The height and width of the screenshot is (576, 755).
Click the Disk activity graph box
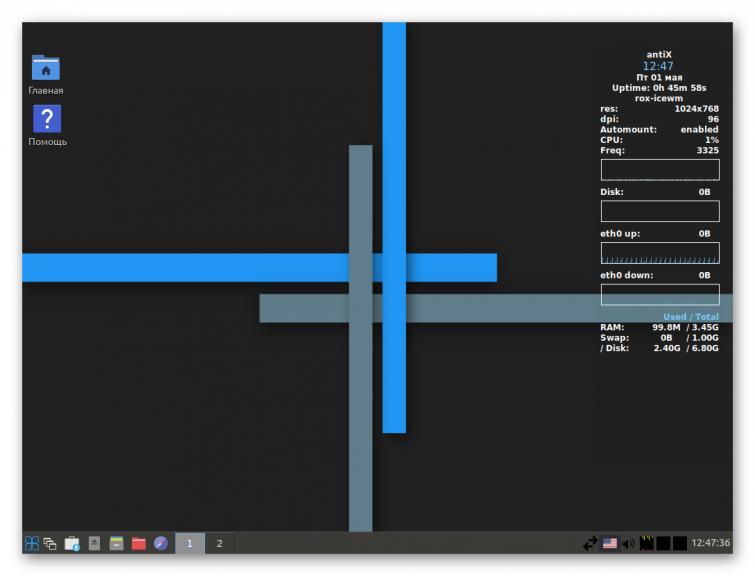pyautogui.click(x=659, y=211)
